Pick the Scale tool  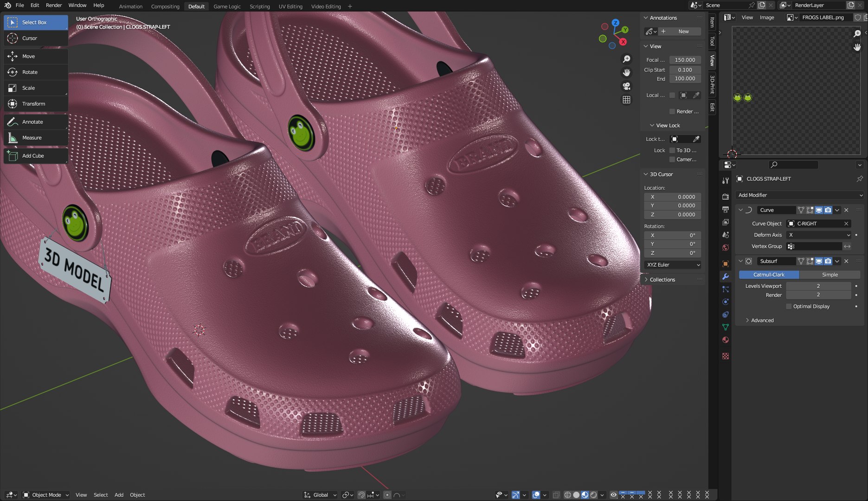(x=36, y=88)
